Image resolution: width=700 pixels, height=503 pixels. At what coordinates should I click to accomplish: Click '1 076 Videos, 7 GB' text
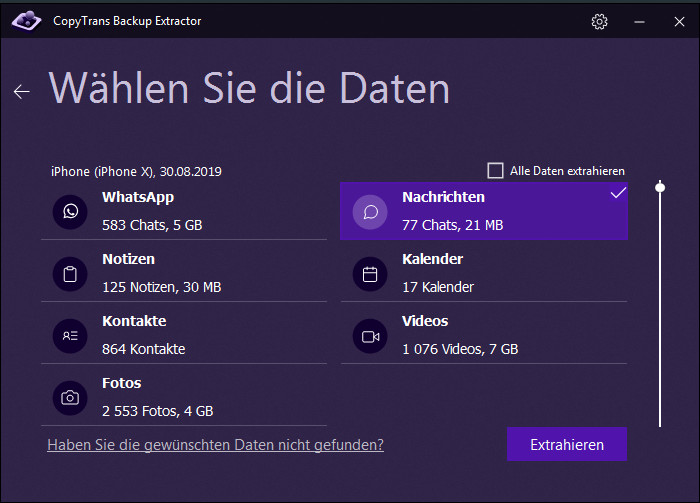pos(460,349)
